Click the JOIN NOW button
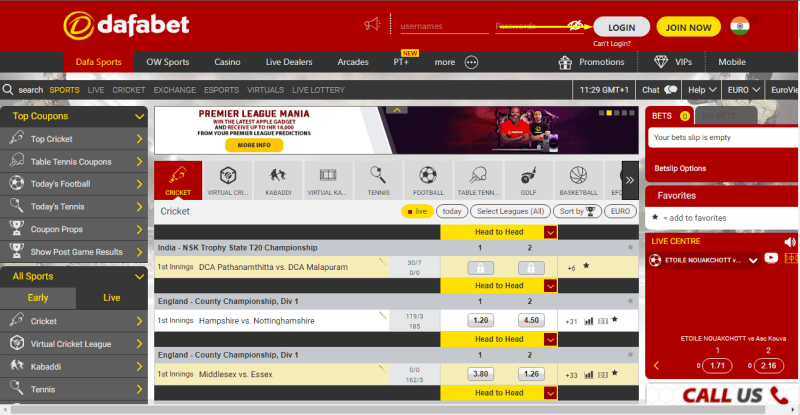The height and width of the screenshot is (415, 800). click(688, 27)
